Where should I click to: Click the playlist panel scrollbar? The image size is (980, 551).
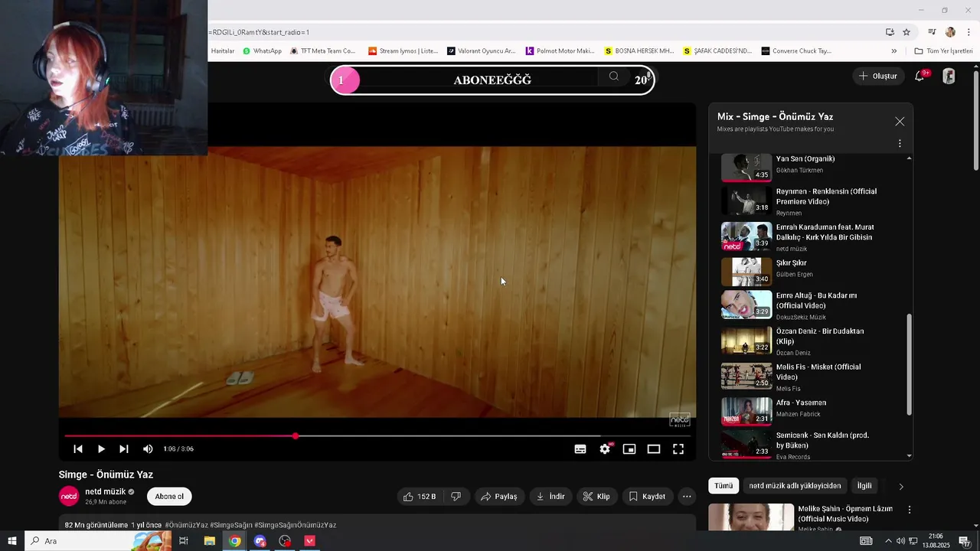point(910,364)
